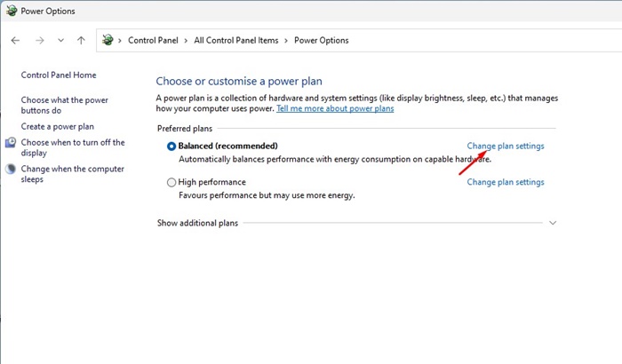Image resolution: width=622 pixels, height=364 pixels.
Task: Navigate to All Control Panel Items breadcrumb
Action: [235, 40]
